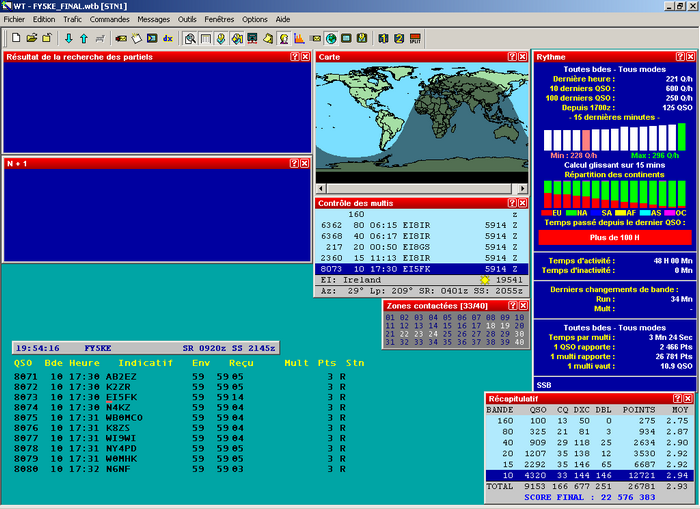This screenshot has height=509, width=700.
Task: Click the save diskette toolbar icon
Action: [x=45, y=38]
